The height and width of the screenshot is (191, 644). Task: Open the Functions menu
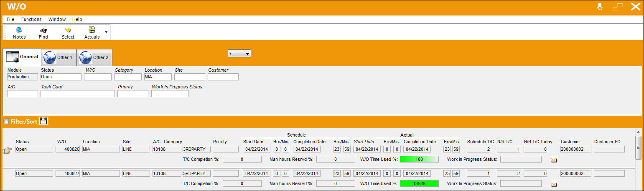[31, 19]
